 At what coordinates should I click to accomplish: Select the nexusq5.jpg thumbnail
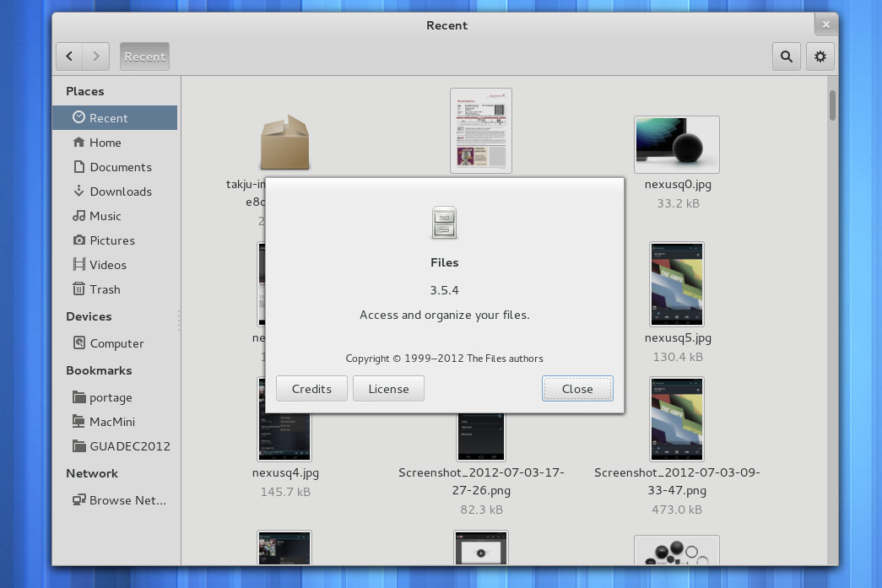[x=677, y=284]
